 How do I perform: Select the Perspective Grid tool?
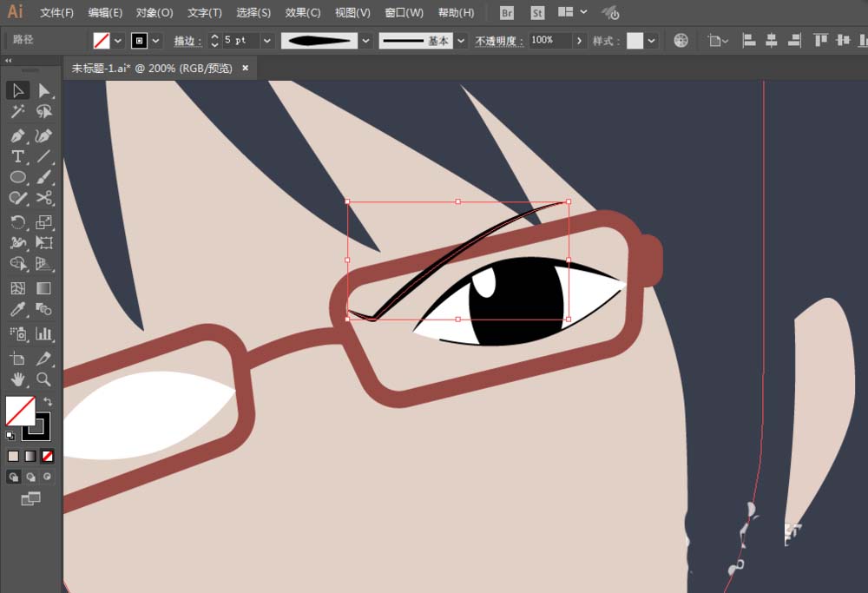point(43,264)
